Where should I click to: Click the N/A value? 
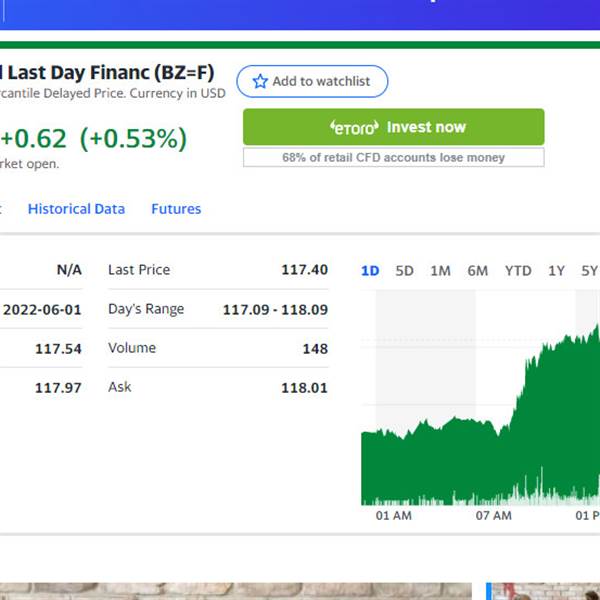point(69,270)
